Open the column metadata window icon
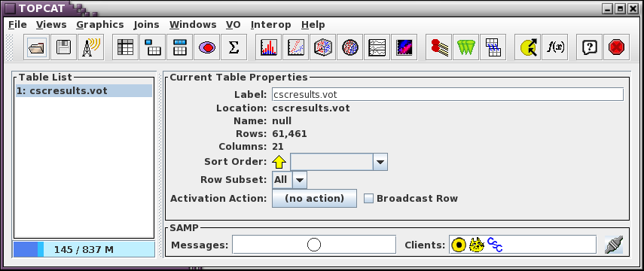 tap(179, 47)
